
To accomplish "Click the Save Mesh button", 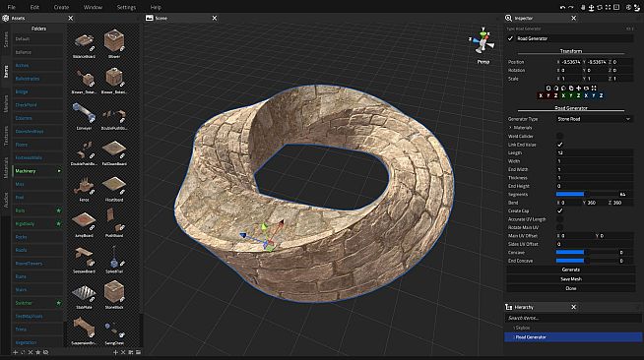I will coord(571,278).
